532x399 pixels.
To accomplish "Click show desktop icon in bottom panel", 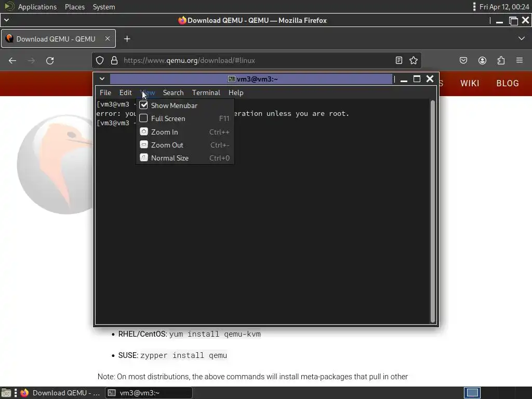I will tap(6, 393).
